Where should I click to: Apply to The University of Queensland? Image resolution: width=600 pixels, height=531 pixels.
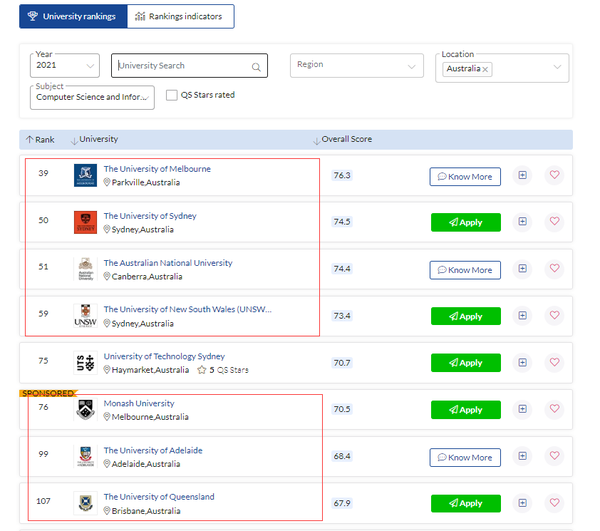click(x=466, y=503)
